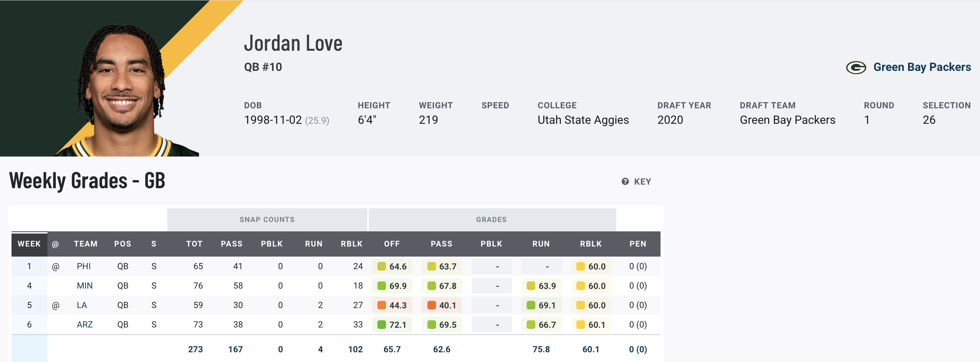Select the LA opponent link
This screenshot has width=980, height=362.
(82, 305)
